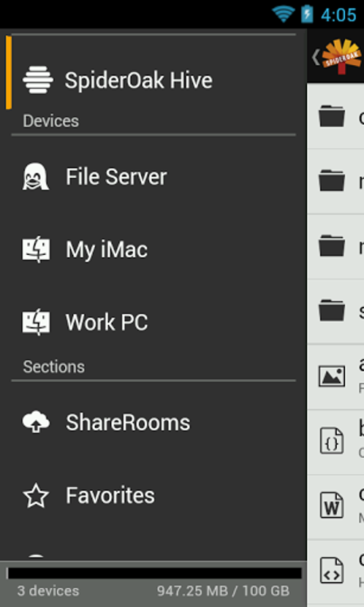Tap the Wi-Fi status bar icon
364x607 pixels.
284,14
